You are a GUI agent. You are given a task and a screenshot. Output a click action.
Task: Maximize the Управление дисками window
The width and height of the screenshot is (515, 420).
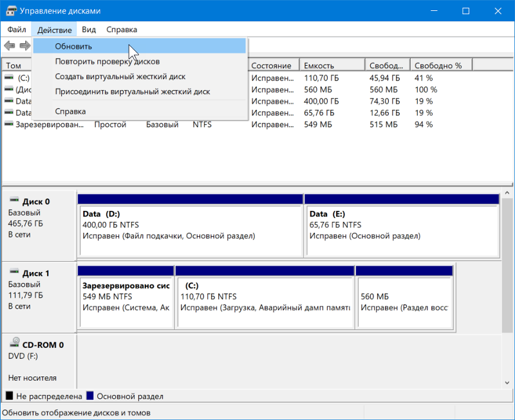pyautogui.click(x=465, y=11)
